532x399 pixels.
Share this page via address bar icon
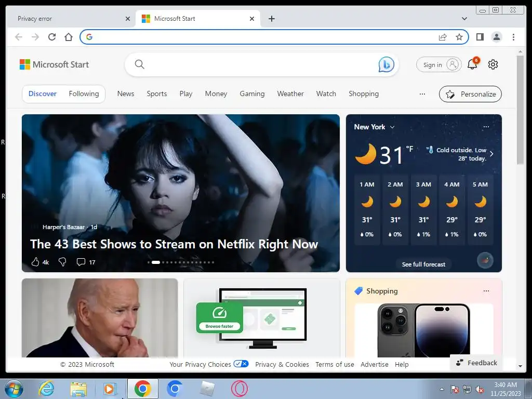[443, 37]
